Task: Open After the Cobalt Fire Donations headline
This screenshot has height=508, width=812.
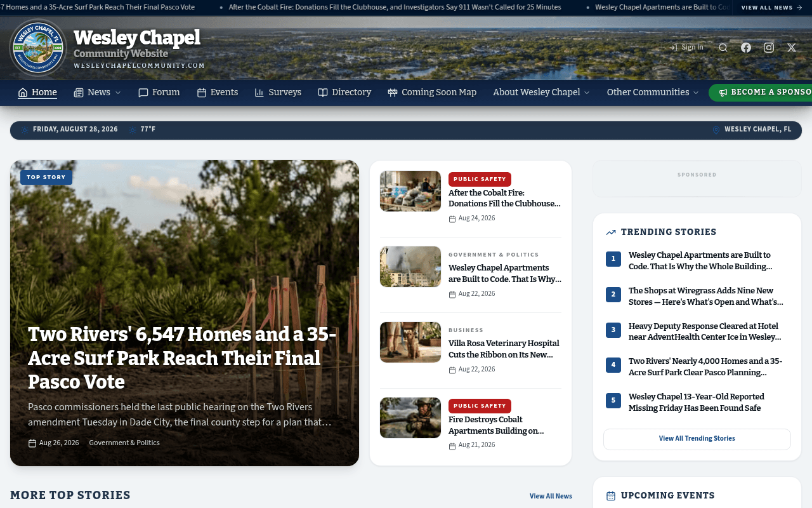Action: [505, 198]
